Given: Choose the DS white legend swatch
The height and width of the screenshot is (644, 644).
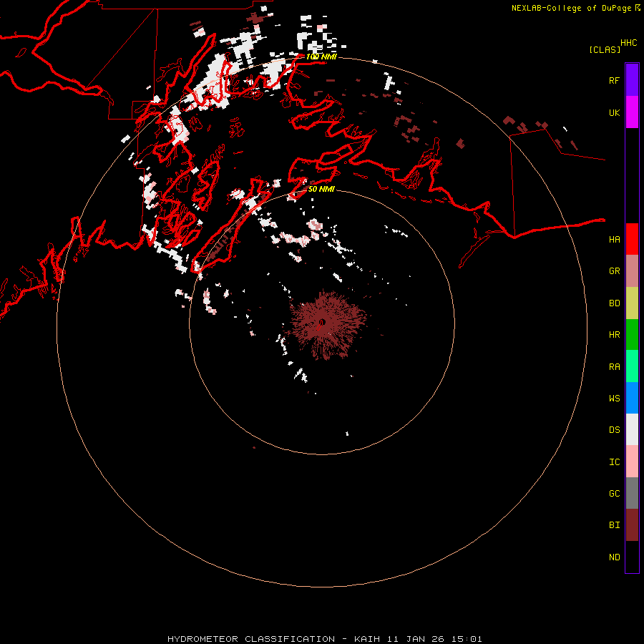Looking at the screenshot, I should 632,429.
